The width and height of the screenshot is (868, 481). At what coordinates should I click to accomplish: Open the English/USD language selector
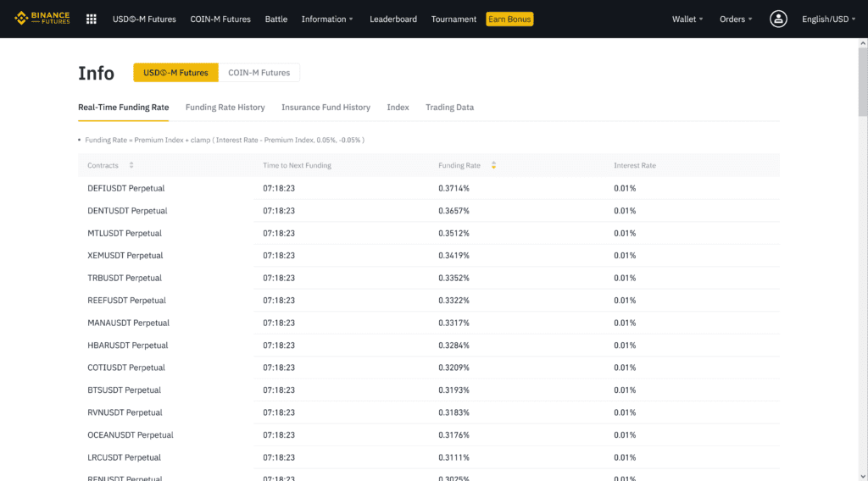[829, 19]
